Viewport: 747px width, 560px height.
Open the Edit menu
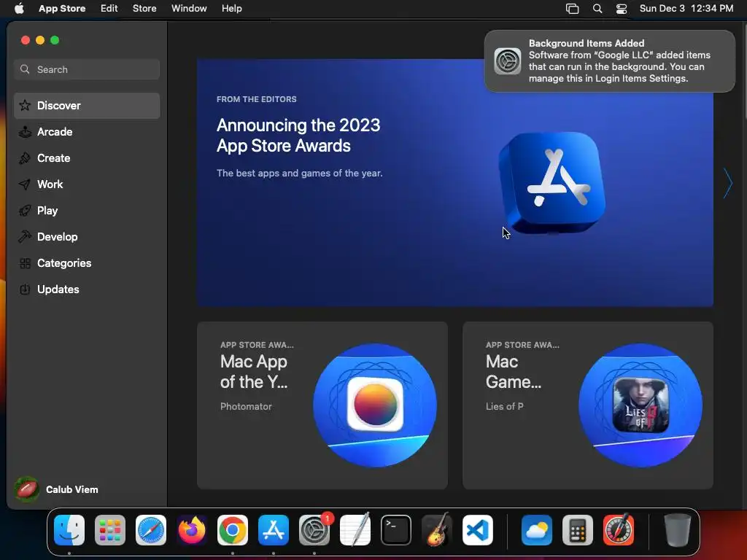(109, 9)
